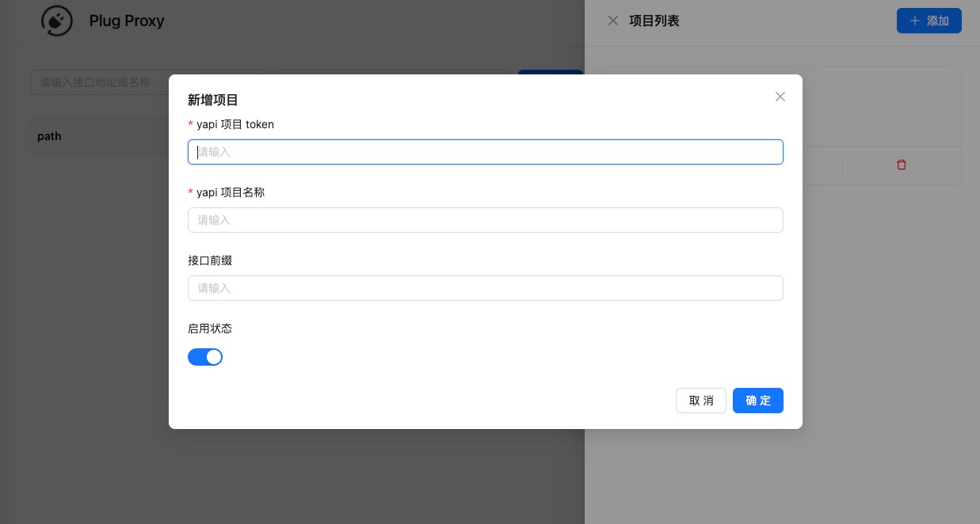Viewport: 980px width, 524px height.
Task: Click the 取消 button
Action: 701,401
